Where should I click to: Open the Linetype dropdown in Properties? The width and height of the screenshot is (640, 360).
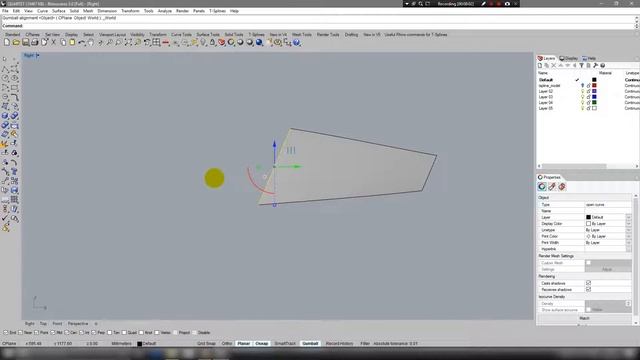(628, 230)
